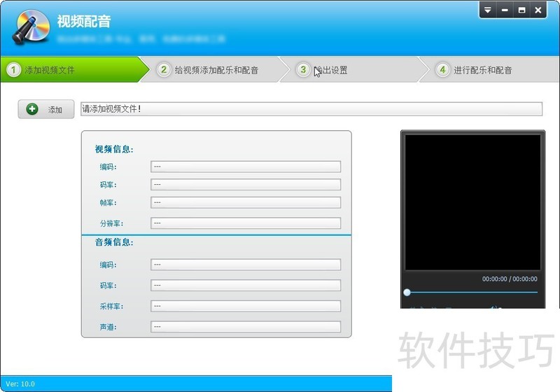Click the black video preview area

(x=472, y=202)
